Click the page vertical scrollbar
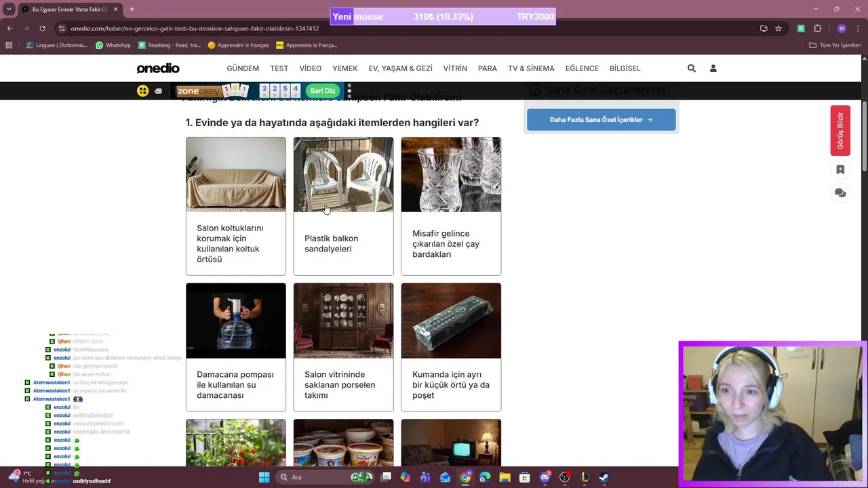 point(865,136)
